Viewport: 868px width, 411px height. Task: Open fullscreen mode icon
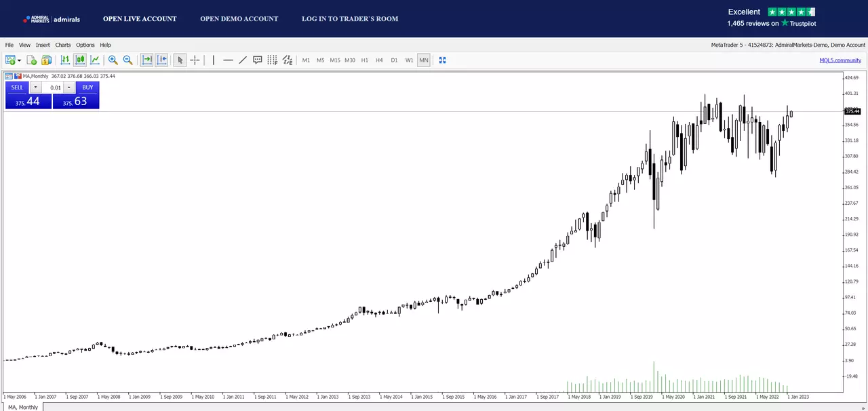tap(442, 60)
